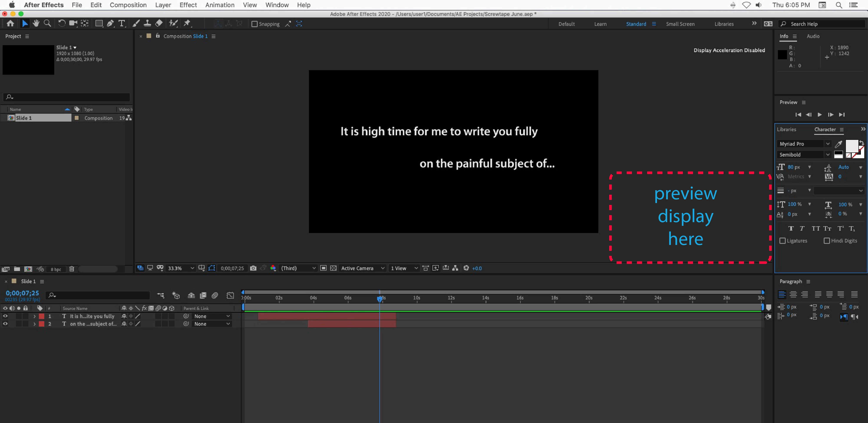Take snapshot with camera icon
Viewport: 868px width, 423px height.
[x=253, y=268]
